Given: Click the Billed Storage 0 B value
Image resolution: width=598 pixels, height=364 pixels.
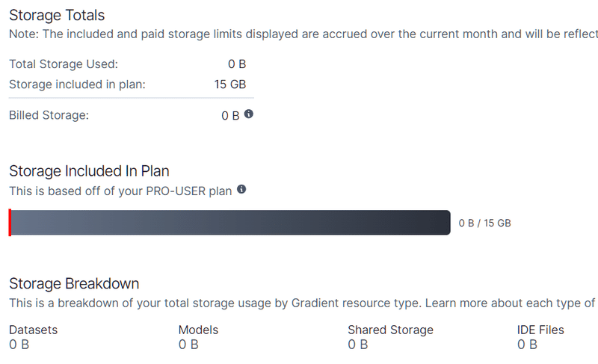Looking at the screenshot, I should tap(230, 116).
